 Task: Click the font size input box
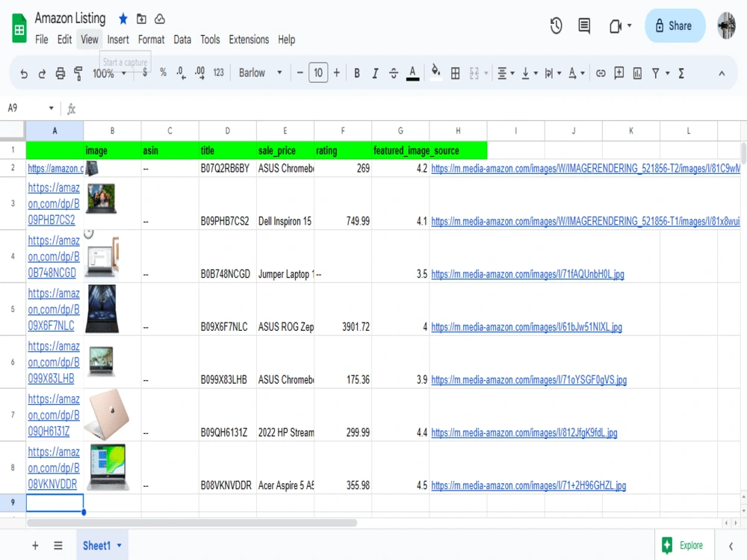tap(318, 73)
